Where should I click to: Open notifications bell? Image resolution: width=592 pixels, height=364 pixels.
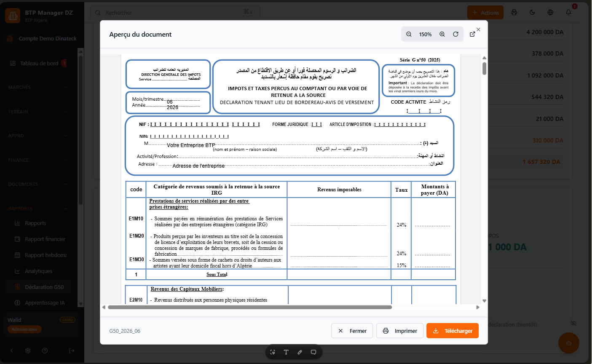pos(568,13)
